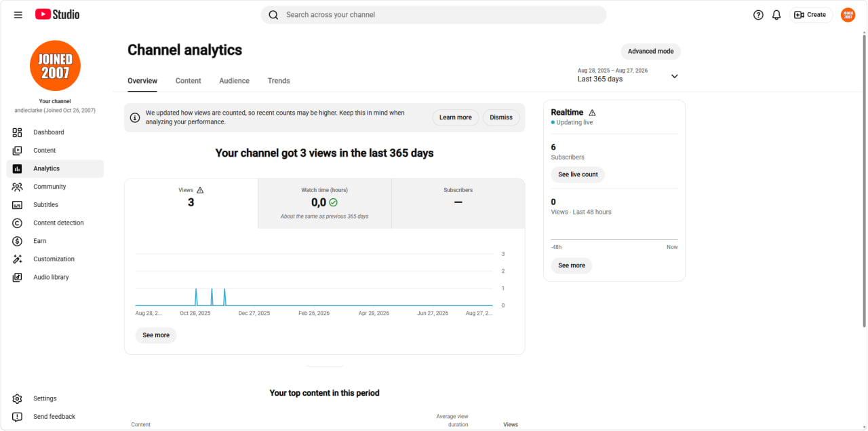Open Audio library in sidebar

tap(55, 277)
